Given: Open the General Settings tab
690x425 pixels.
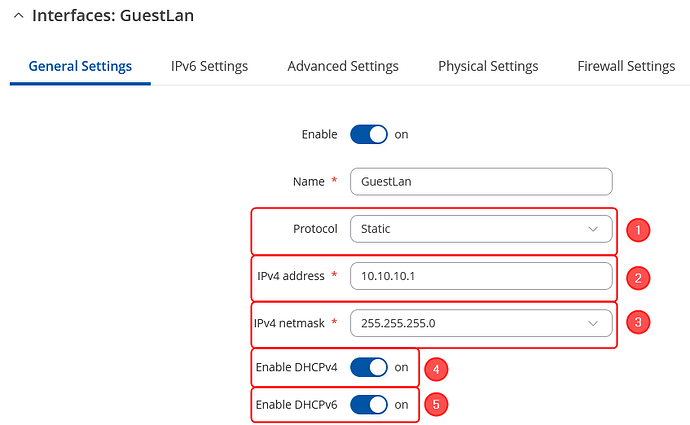Looking at the screenshot, I should [80, 66].
